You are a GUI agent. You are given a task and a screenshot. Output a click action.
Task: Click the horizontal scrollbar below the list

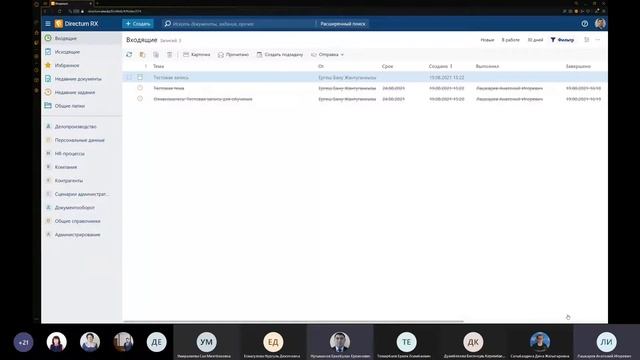tap(293, 321)
